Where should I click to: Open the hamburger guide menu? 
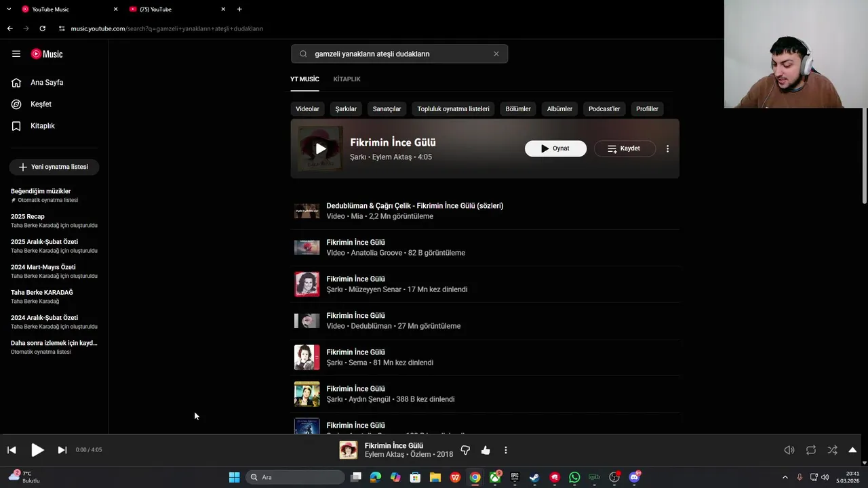(x=16, y=54)
